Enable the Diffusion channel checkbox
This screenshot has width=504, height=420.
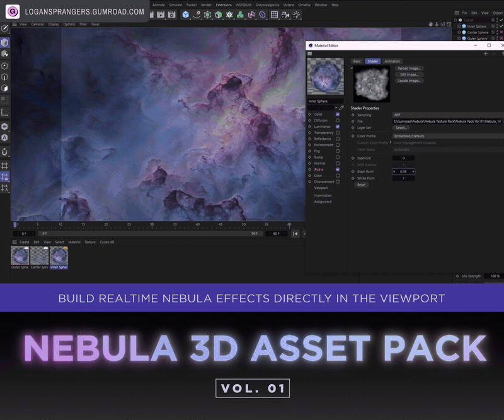[x=338, y=120]
